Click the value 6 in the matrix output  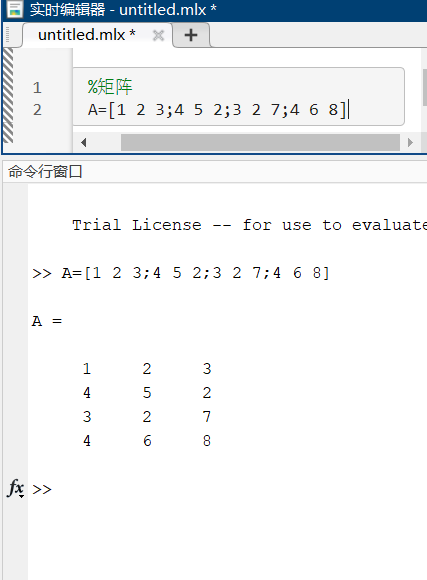147,441
